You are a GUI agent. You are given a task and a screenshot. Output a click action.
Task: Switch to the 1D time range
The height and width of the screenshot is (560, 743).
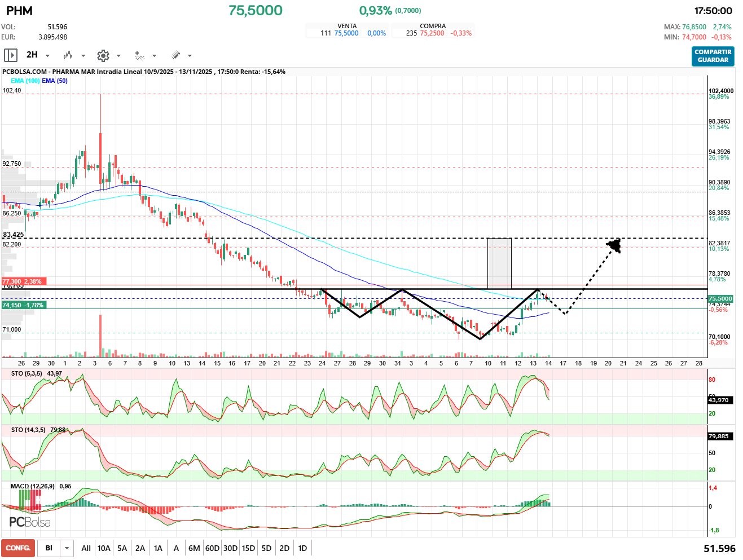click(302, 548)
